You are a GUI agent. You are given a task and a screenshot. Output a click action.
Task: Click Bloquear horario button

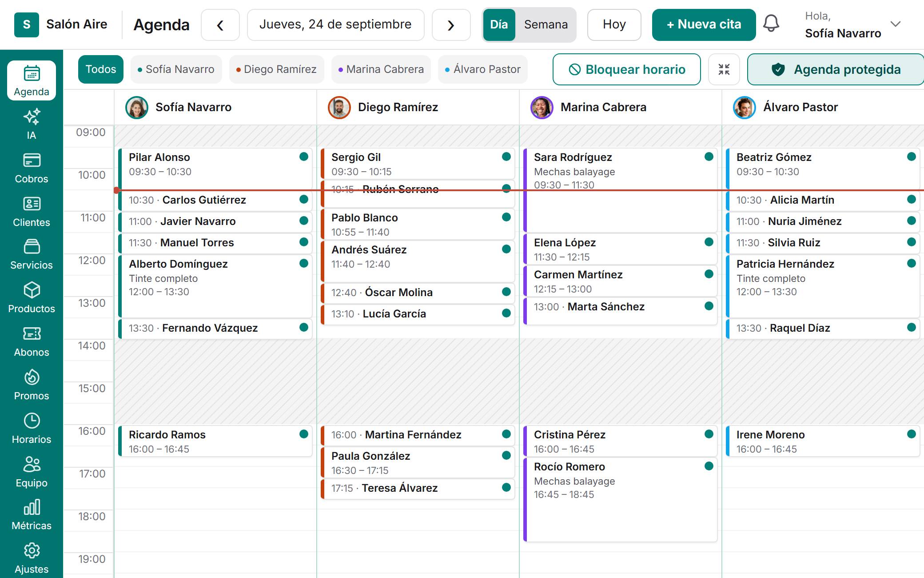[627, 69]
